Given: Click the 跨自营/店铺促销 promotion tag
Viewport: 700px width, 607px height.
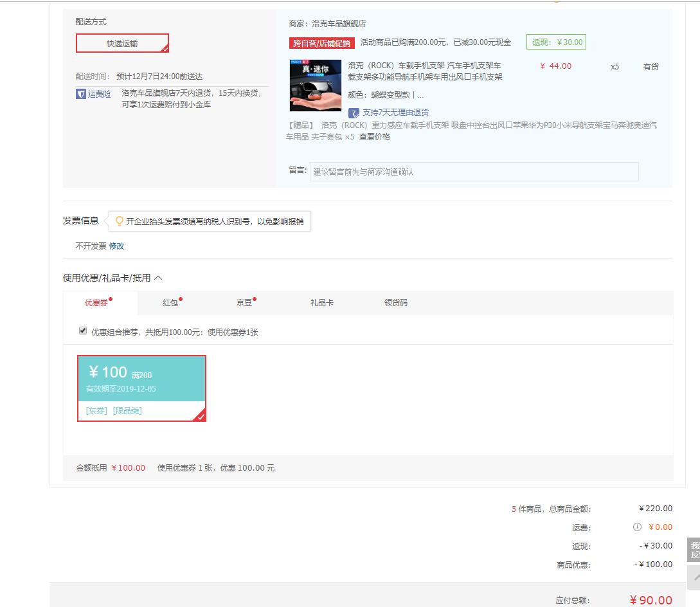Looking at the screenshot, I should pos(322,43).
